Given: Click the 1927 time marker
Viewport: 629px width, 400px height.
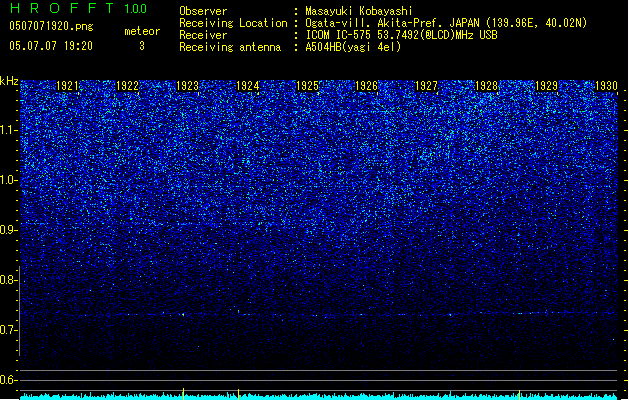Looking at the screenshot, I should [426, 86].
